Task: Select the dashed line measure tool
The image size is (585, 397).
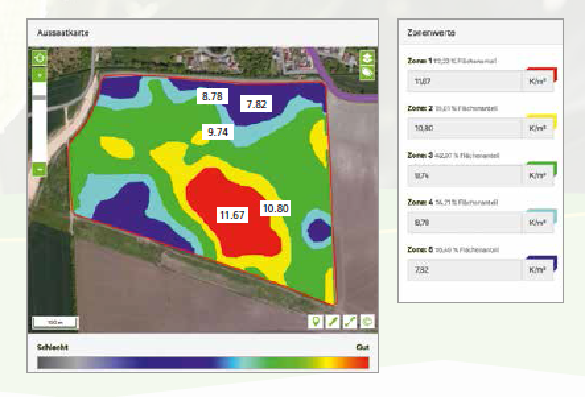Action: [x=350, y=322]
